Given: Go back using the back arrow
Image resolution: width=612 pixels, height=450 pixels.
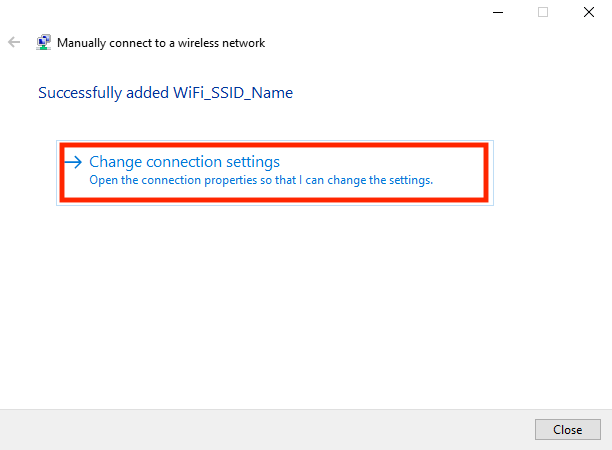Looking at the screenshot, I should [x=14, y=42].
